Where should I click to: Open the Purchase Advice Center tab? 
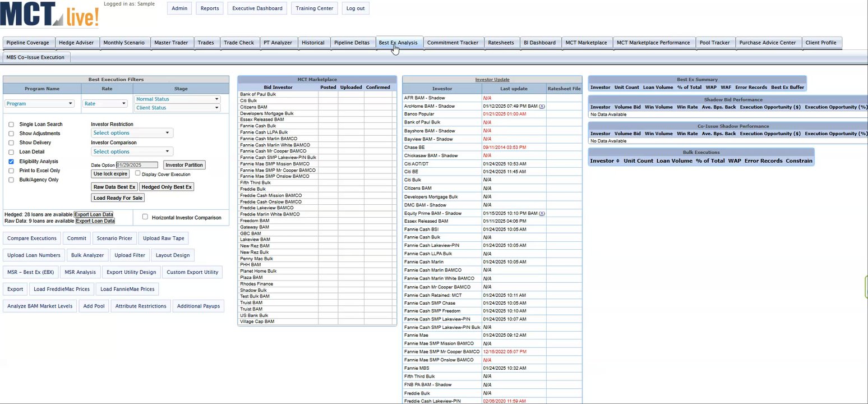coord(768,43)
